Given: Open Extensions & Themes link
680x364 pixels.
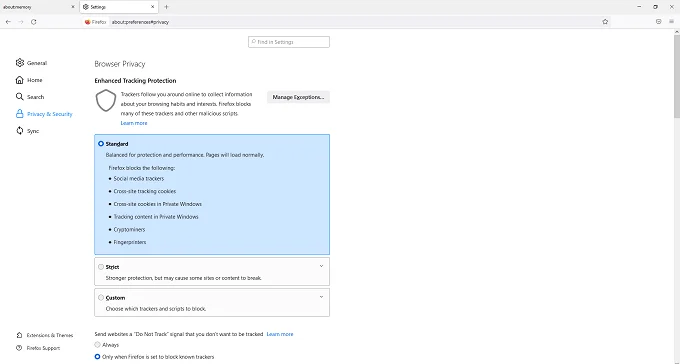Looking at the screenshot, I should [x=50, y=335].
